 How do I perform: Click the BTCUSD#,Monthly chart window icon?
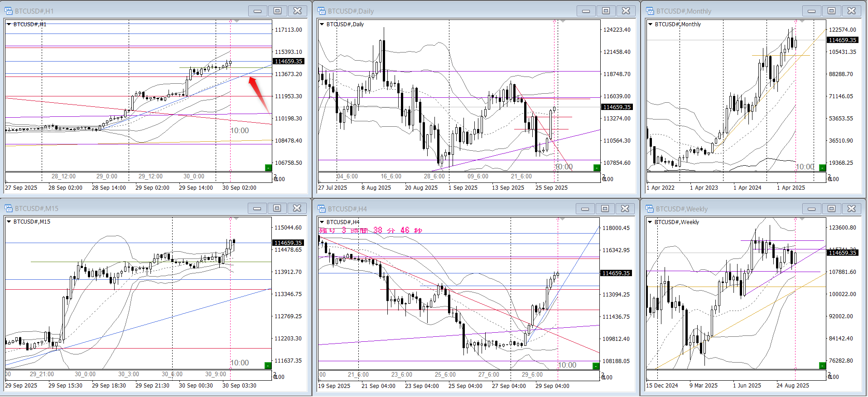pyautogui.click(x=650, y=11)
